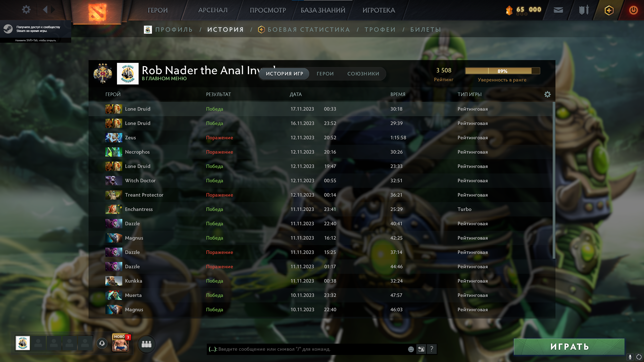
Task: Open the party group icon button
Action: click(x=146, y=344)
